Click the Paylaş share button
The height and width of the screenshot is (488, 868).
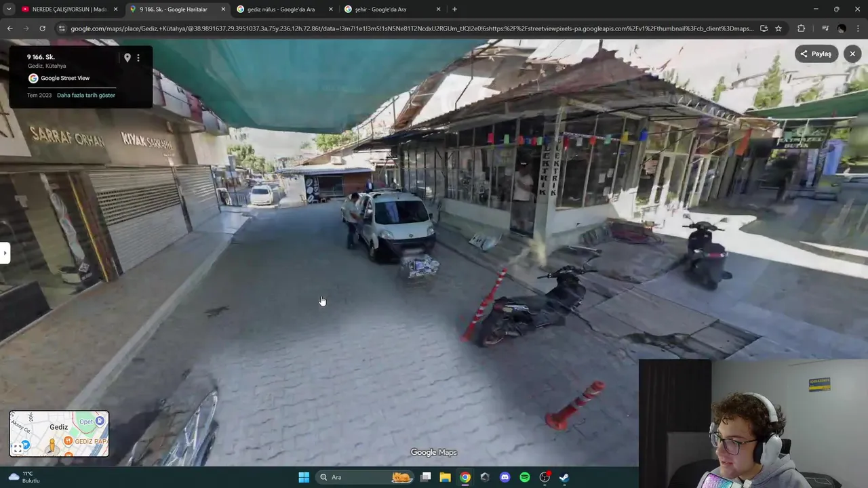(816, 54)
